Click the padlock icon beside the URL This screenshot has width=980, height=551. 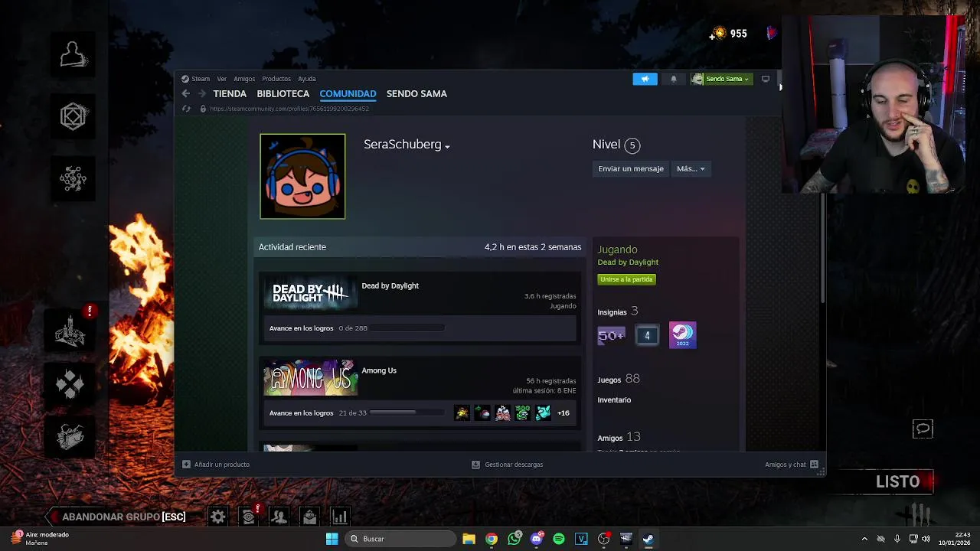tap(203, 109)
